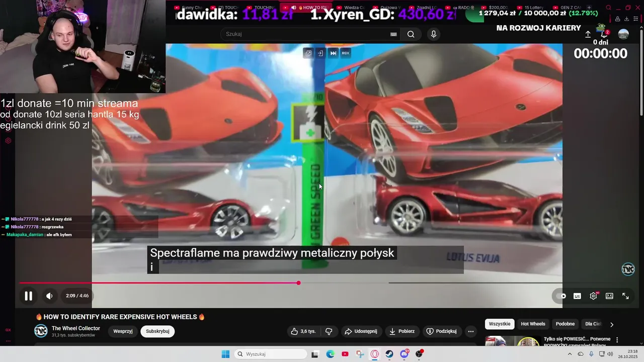Expand the hidden system tray icons chevron
644x362 pixels.
(570, 354)
